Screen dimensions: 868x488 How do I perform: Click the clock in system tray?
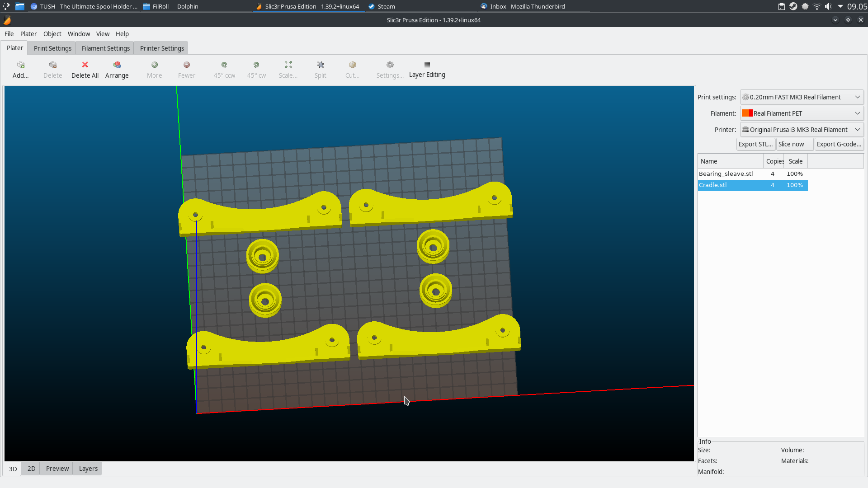tap(857, 6)
